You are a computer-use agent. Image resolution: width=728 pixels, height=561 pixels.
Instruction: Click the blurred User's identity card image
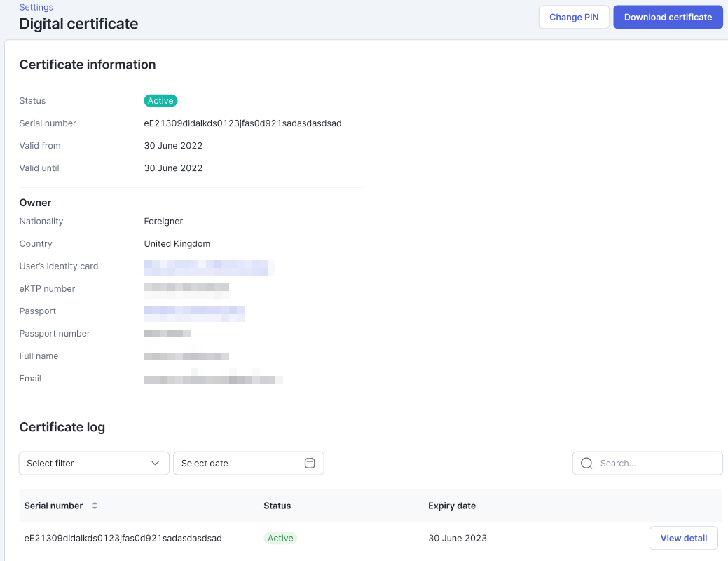(209, 267)
